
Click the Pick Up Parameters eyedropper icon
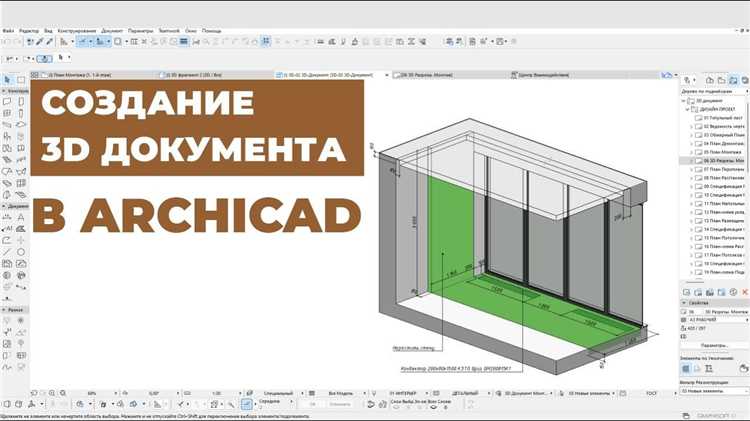point(40,42)
